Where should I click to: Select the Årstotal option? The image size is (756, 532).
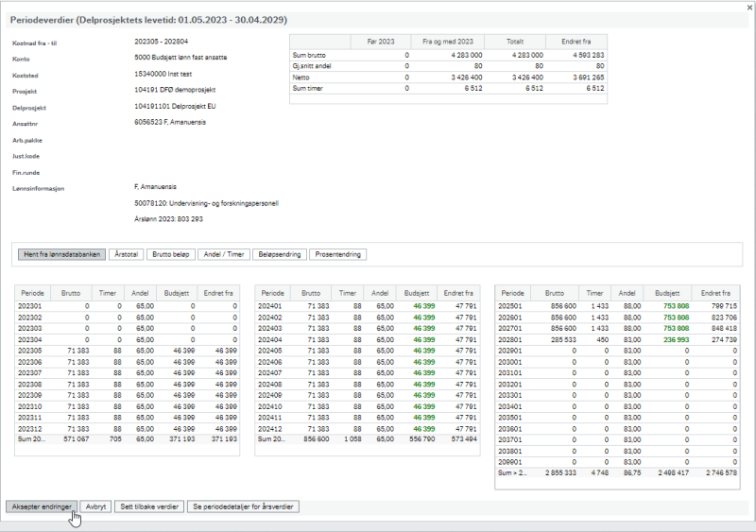click(x=127, y=254)
